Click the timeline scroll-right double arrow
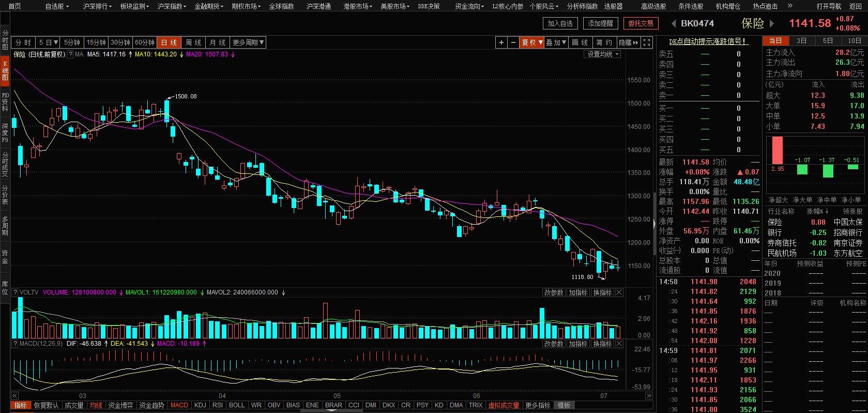The width and height of the screenshot is (868, 413). pyautogui.click(x=649, y=395)
